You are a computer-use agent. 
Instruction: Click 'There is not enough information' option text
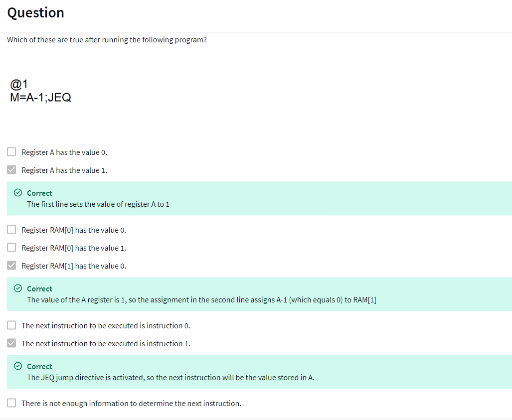[x=132, y=404]
